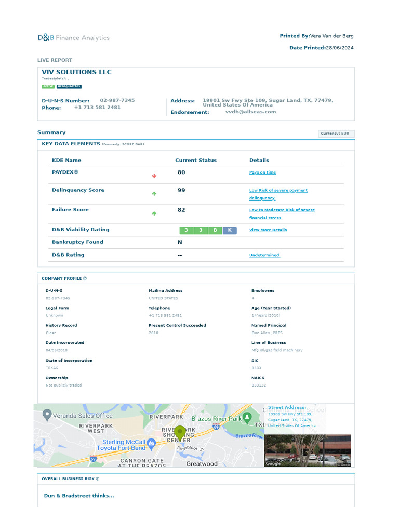Screen dimensions: 399x532
Task: Open the Pays on time link
Action: (x=262, y=172)
